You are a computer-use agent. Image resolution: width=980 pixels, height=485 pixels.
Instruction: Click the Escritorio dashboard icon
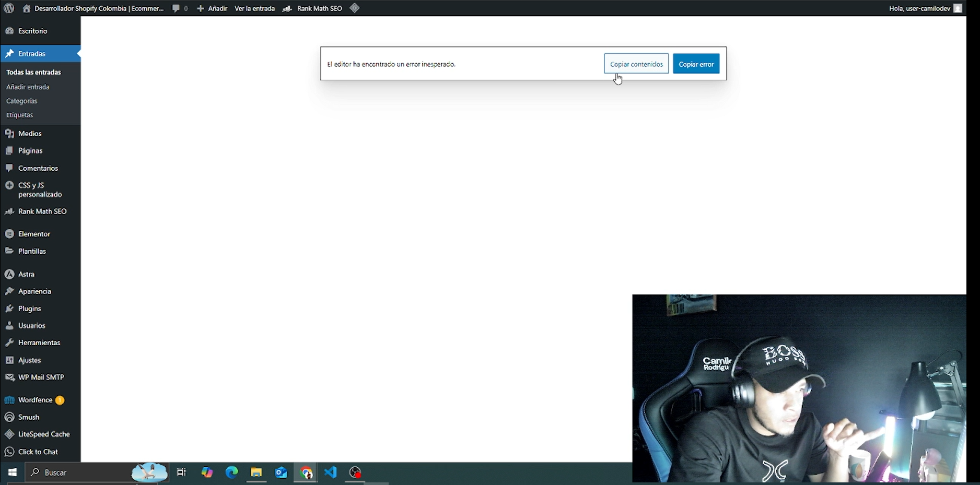click(x=9, y=31)
